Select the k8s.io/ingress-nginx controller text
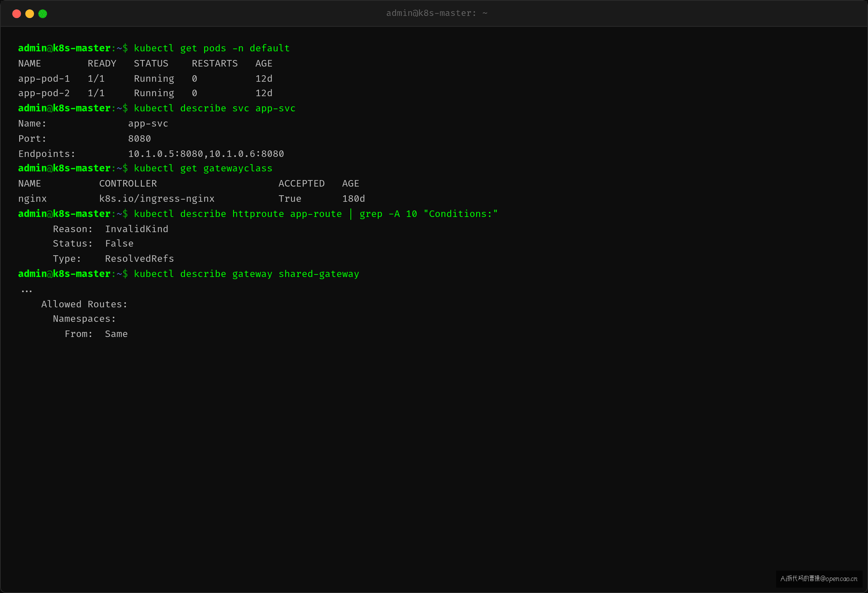 (x=157, y=199)
